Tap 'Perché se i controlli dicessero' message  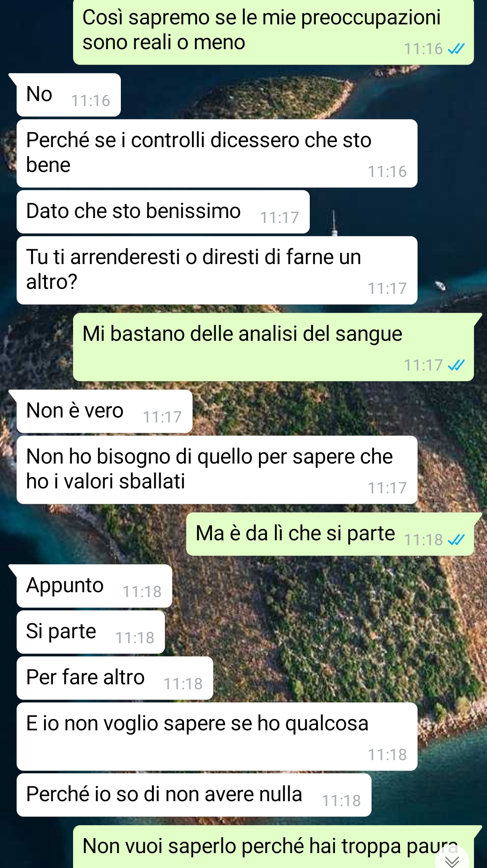coord(217,153)
